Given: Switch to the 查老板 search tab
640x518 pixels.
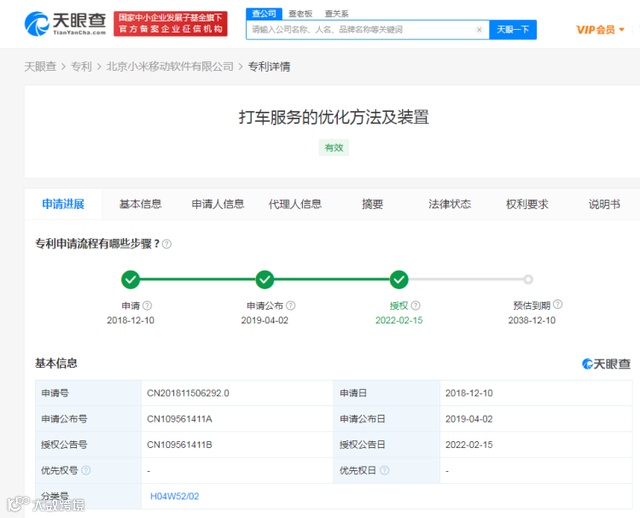Looking at the screenshot, I should [x=300, y=13].
